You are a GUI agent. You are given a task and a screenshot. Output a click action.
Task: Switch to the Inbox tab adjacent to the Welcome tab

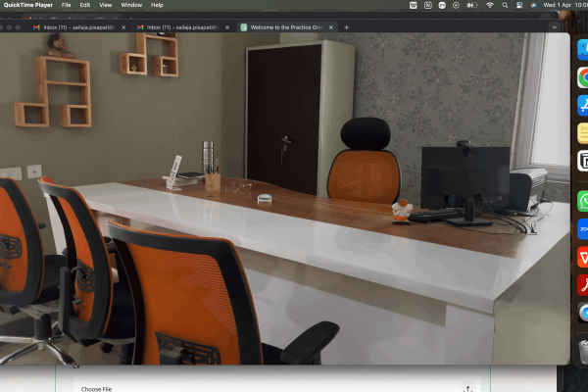coord(182,27)
